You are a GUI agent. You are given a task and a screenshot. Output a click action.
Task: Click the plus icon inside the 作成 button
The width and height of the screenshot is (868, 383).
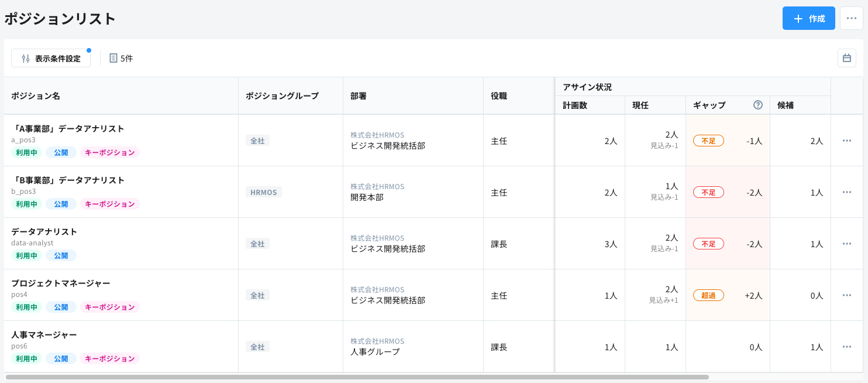point(797,18)
